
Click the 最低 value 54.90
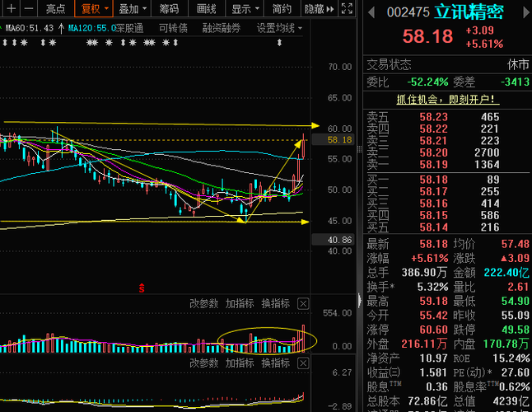click(x=515, y=301)
